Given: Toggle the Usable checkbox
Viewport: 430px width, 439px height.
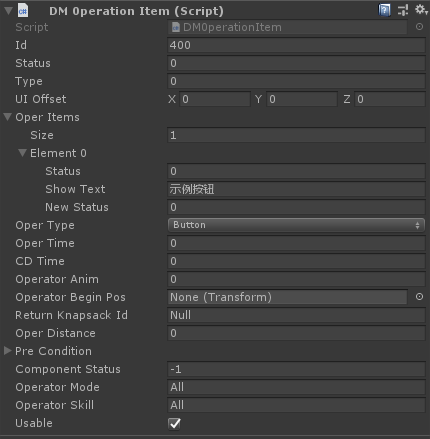Looking at the screenshot, I should click(x=175, y=423).
